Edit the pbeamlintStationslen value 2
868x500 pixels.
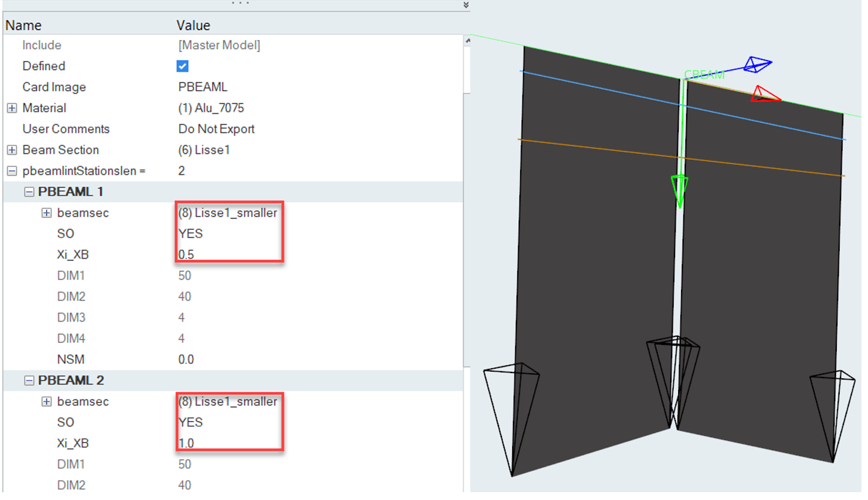click(182, 171)
